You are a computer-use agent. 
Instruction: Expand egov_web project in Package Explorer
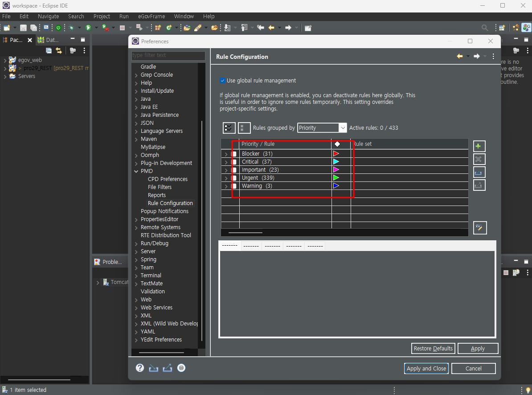click(x=5, y=60)
